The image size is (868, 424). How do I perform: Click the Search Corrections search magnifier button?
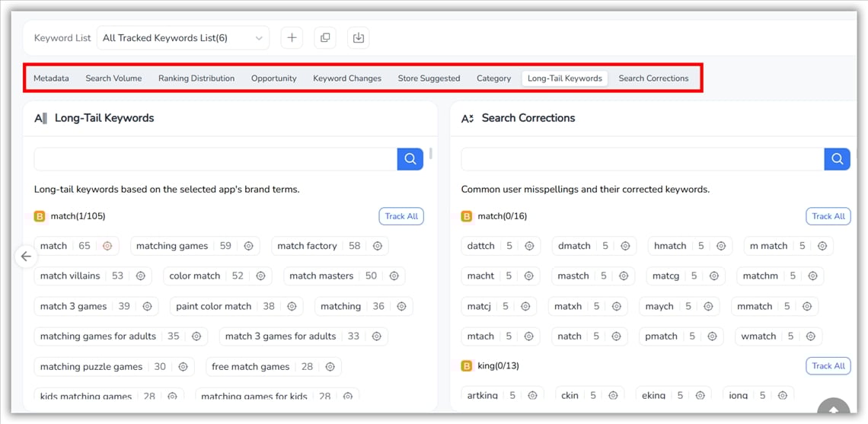(x=837, y=158)
